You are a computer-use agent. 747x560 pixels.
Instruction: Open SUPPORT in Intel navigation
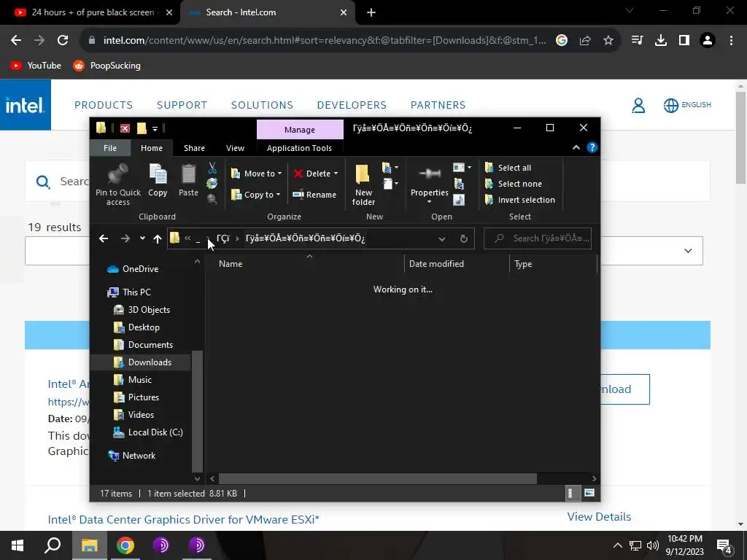[x=182, y=105]
